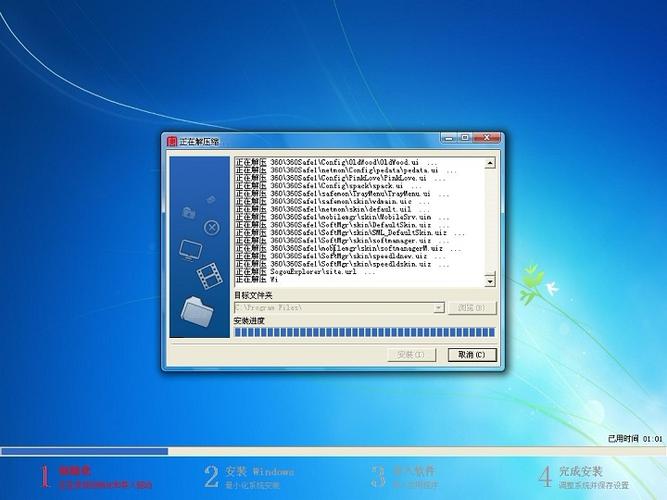Click the greyed-out 安装 (I) install button
The image size is (667, 500).
click(411, 354)
